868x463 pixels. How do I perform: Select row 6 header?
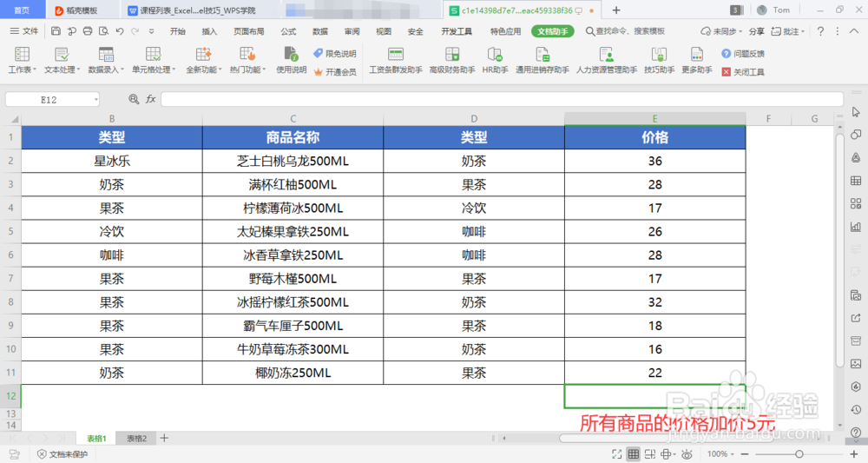(x=10, y=255)
